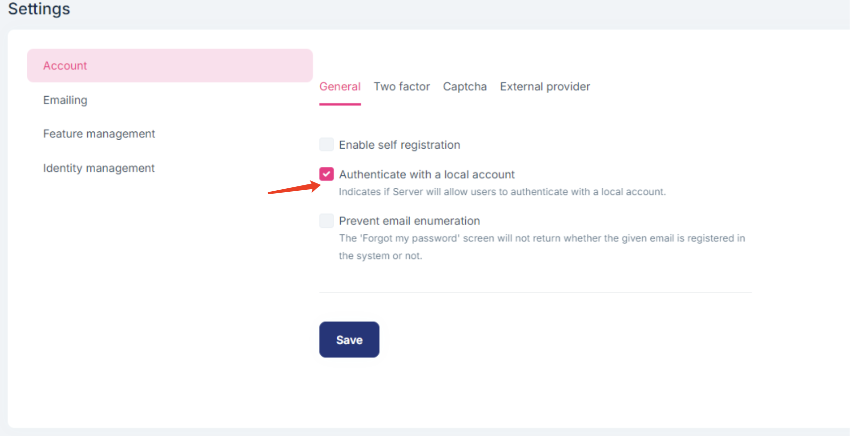Screen dimensions: 868x436
Task: Tick the Prevent email enumeration checkbox
Action: click(x=326, y=220)
